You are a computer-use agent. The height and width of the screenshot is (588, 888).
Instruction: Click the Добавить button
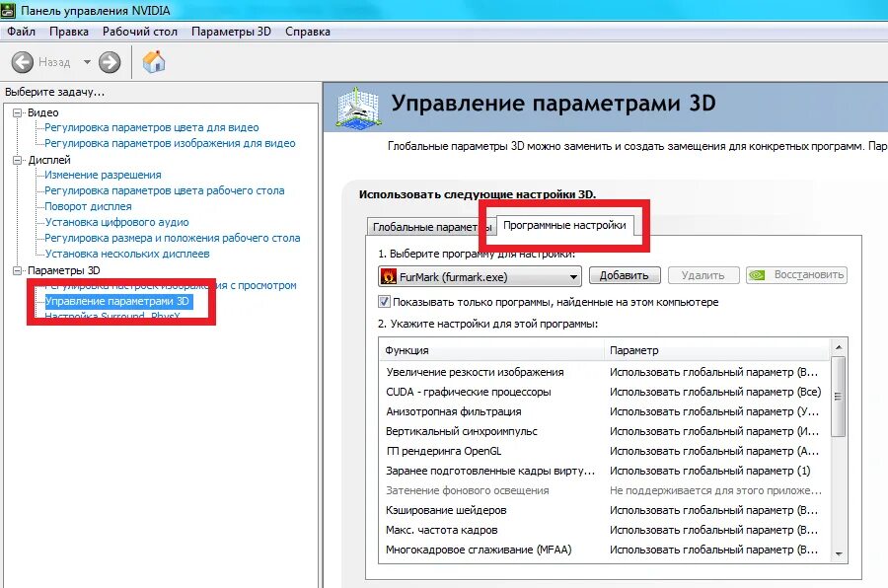625,275
